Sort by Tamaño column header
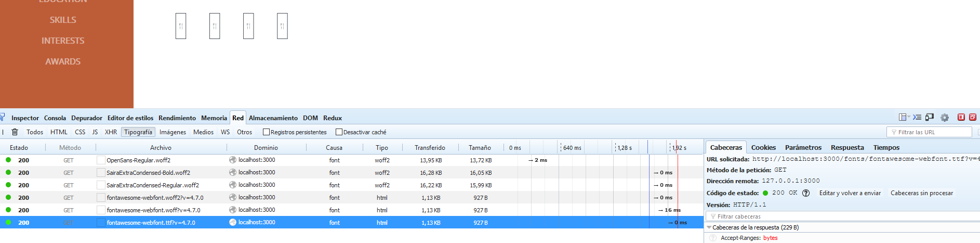 [480, 148]
